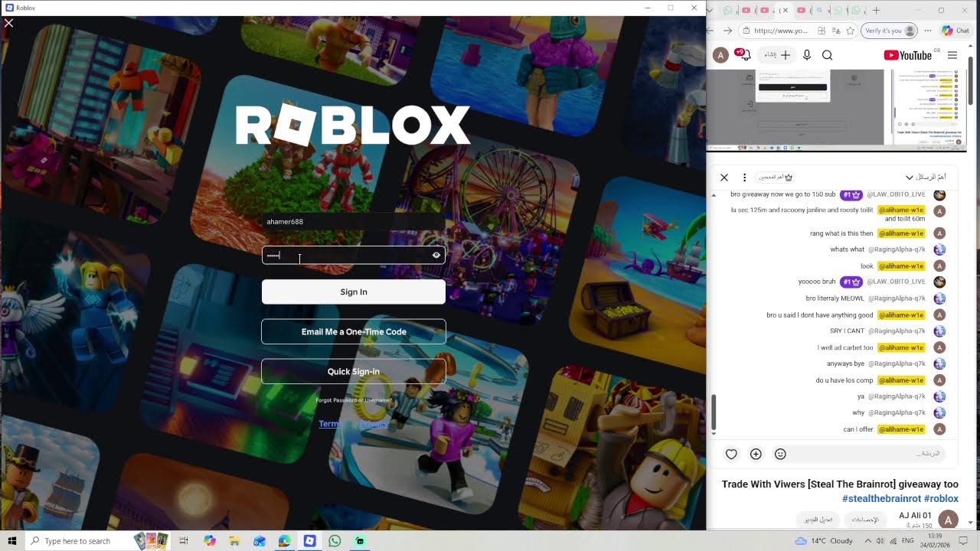Favorite this page with star icon
Viewport: 980px width, 551px height.
pos(850,31)
